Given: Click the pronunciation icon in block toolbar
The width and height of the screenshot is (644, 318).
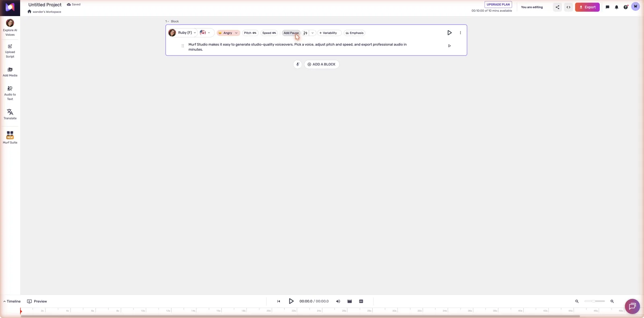Looking at the screenshot, I should click(305, 33).
